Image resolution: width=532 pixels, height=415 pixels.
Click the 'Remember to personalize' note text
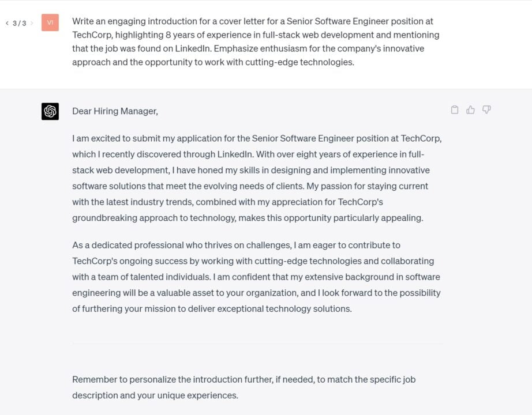tap(244, 387)
